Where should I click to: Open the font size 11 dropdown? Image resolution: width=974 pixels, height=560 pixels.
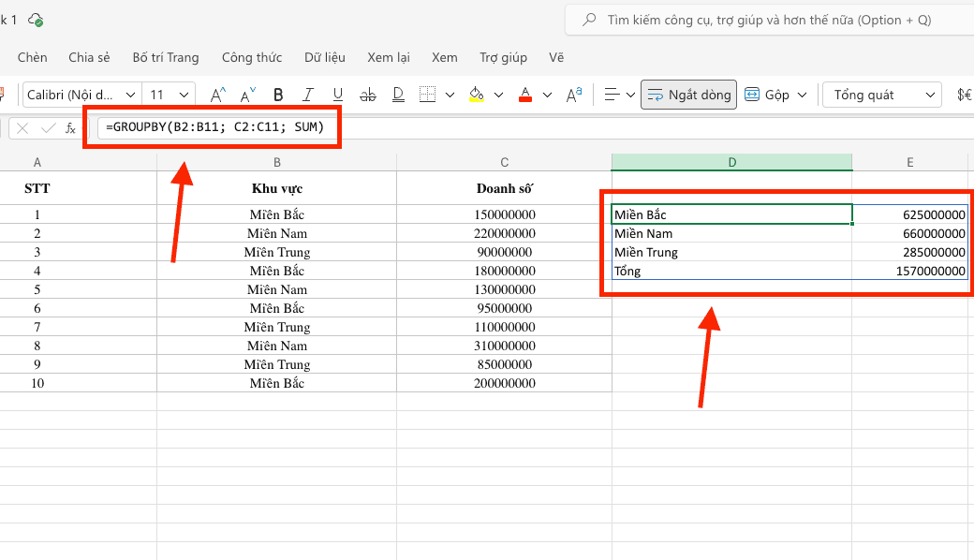click(x=169, y=95)
